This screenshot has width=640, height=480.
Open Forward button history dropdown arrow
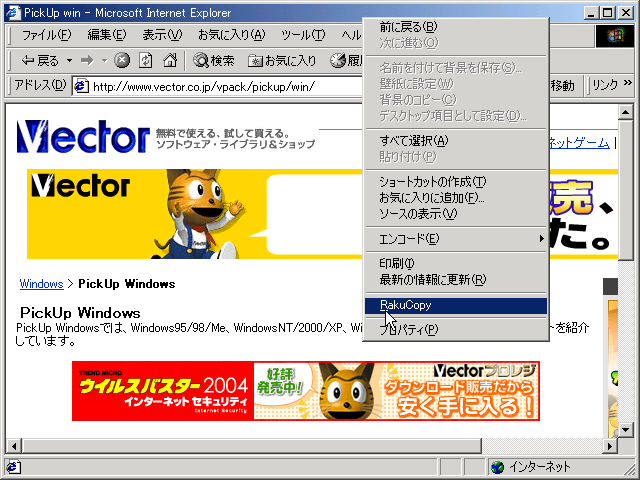pos(104,61)
